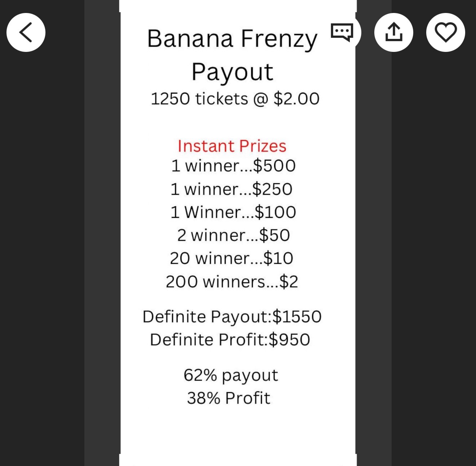The image size is (476, 466).
Task: Click the dark background beneath the back arrow
Action: click(41, 252)
